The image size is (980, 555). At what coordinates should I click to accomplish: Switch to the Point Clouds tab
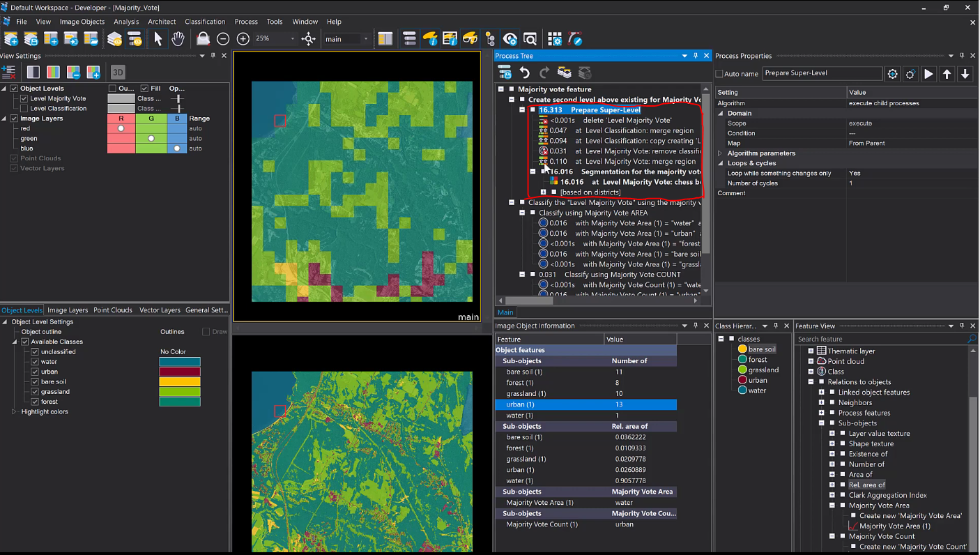(x=112, y=310)
